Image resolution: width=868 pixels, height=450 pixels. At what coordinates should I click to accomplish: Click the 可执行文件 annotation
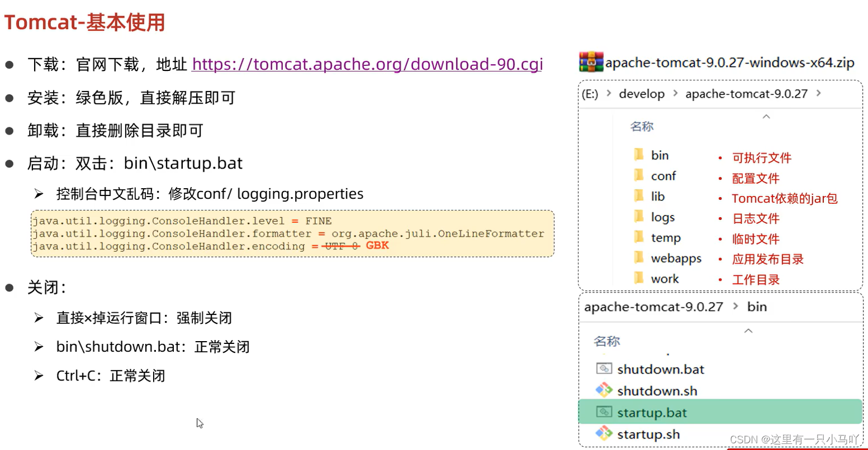761,157
